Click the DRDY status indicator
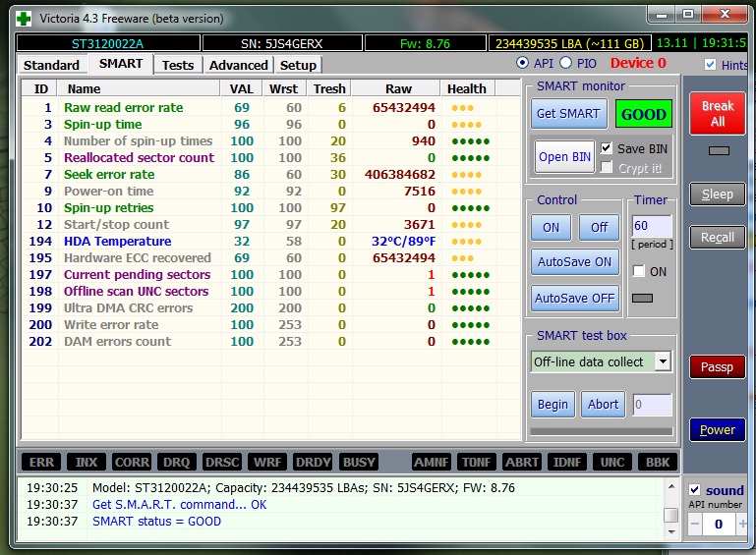This screenshot has height=555, width=756. coord(313,463)
